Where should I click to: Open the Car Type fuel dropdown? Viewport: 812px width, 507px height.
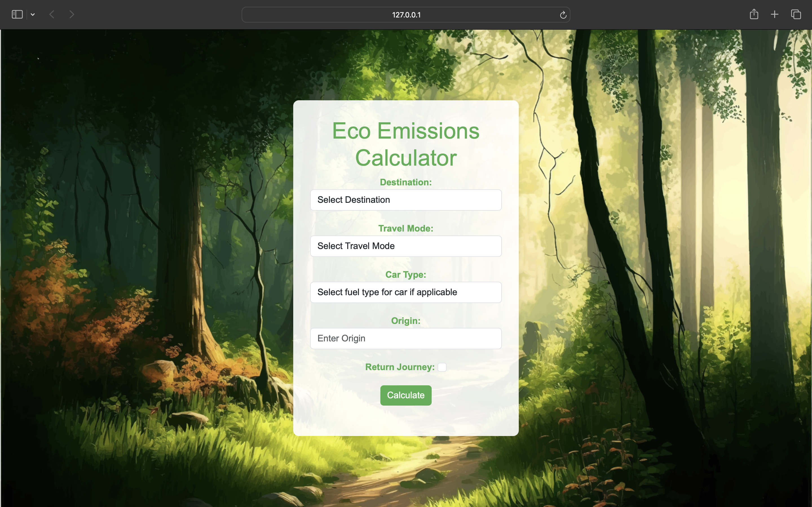coord(406,292)
